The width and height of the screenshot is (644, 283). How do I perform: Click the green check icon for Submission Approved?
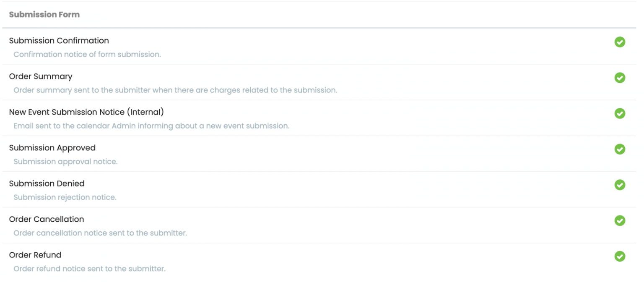pyautogui.click(x=620, y=149)
